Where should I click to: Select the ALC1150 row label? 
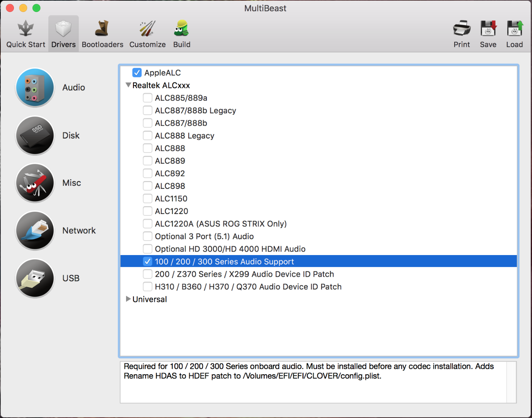(171, 199)
